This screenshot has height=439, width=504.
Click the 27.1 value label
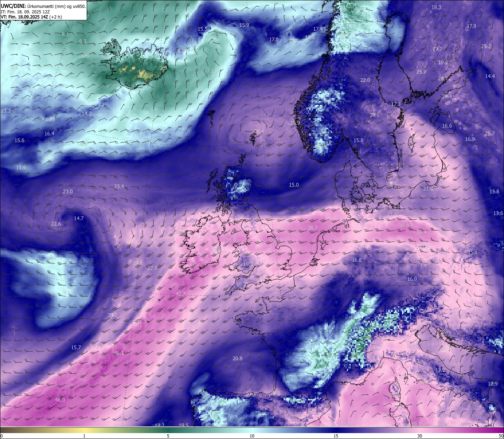point(374,115)
